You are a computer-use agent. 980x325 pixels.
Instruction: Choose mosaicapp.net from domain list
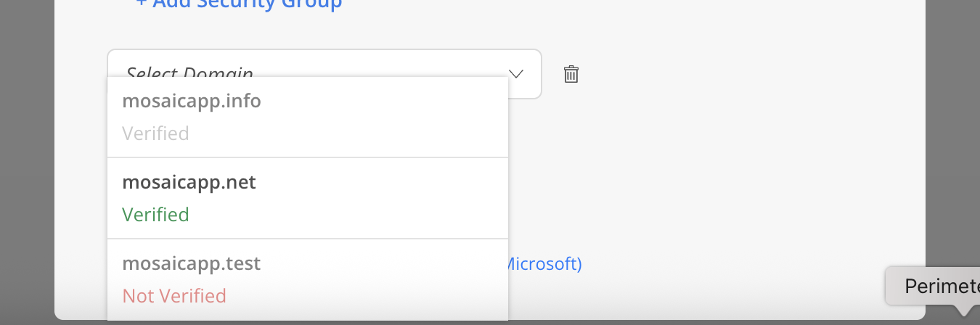coord(308,198)
